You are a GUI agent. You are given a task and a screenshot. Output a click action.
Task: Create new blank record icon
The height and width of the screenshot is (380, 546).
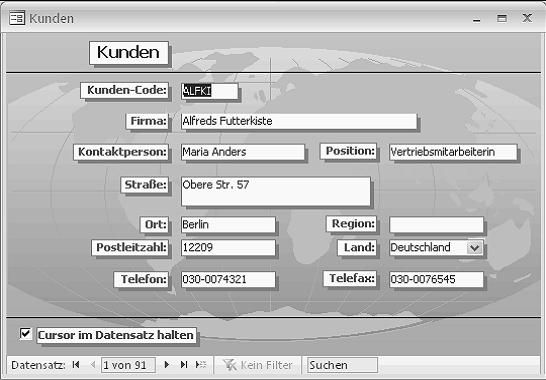coord(201,365)
